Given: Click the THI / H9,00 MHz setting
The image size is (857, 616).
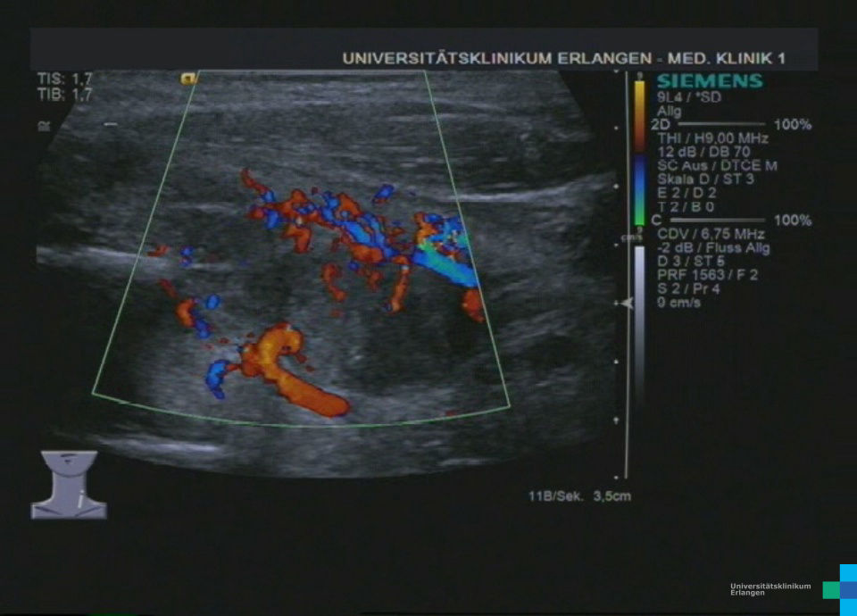Looking at the screenshot, I should (711, 138).
